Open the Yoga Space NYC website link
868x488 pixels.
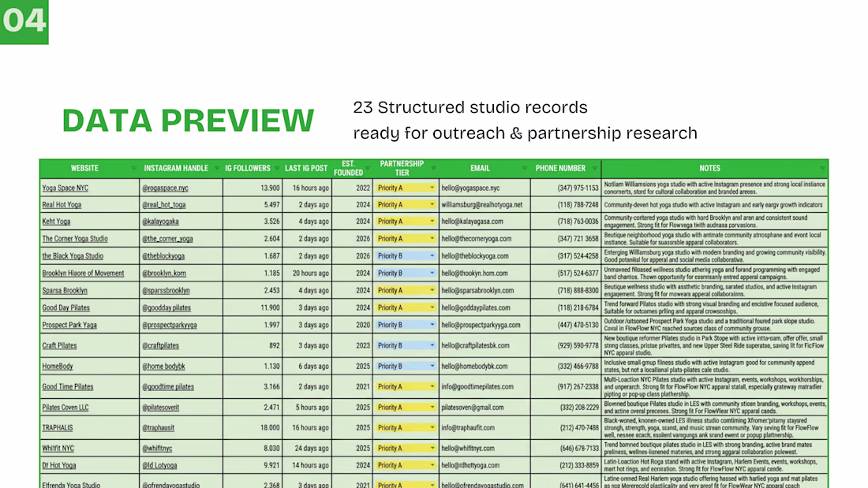click(x=65, y=188)
